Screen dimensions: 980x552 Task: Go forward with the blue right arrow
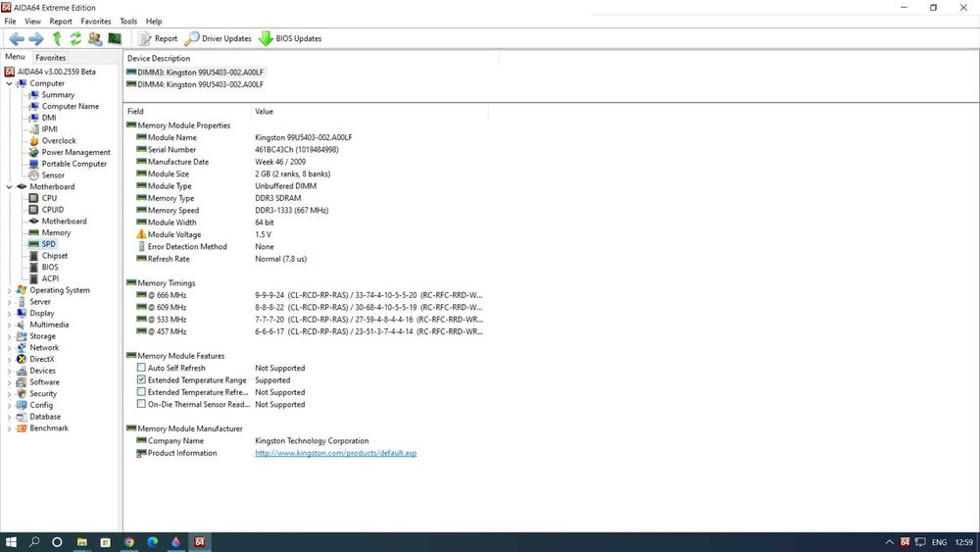click(x=36, y=39)
